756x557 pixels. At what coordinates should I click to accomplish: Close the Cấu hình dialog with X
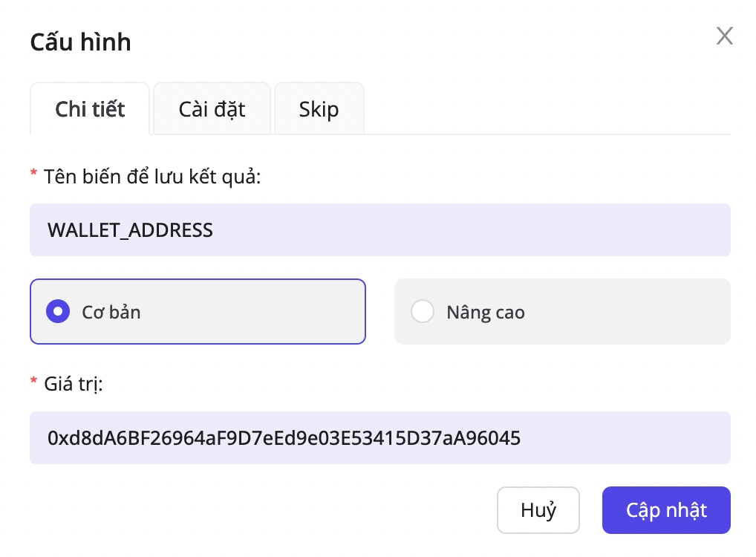pyautogui.click(x=724, y=36)
